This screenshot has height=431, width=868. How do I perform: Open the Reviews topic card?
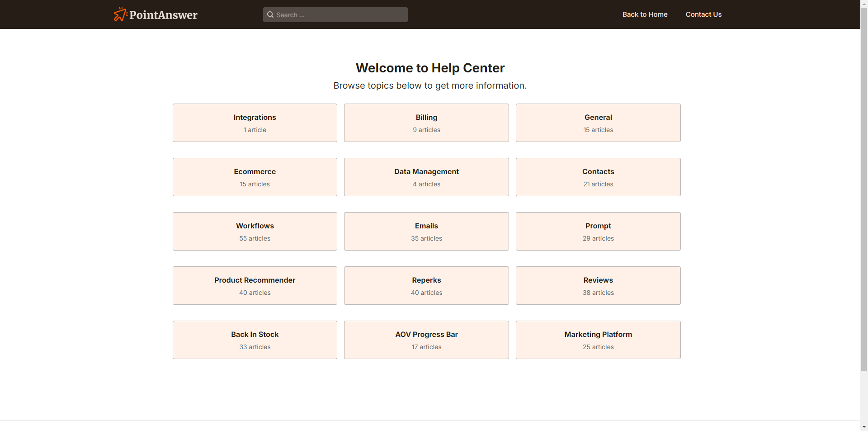tap(598, 285)
